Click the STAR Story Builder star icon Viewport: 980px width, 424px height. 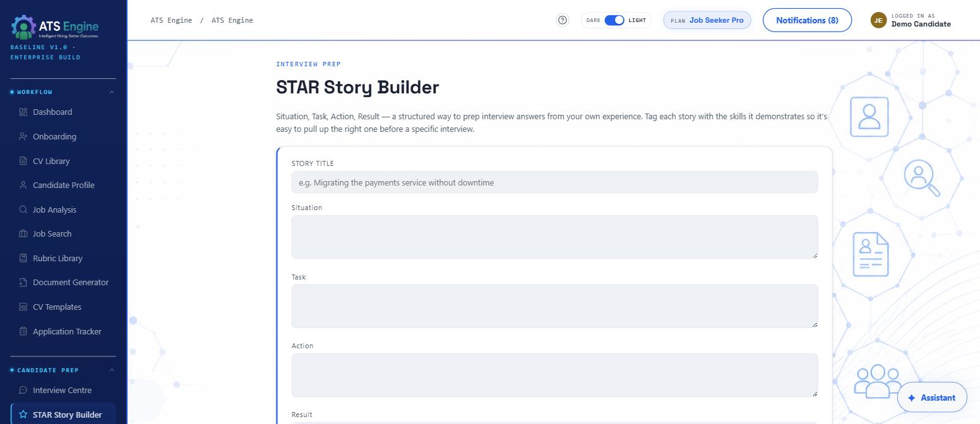(23, 415)
